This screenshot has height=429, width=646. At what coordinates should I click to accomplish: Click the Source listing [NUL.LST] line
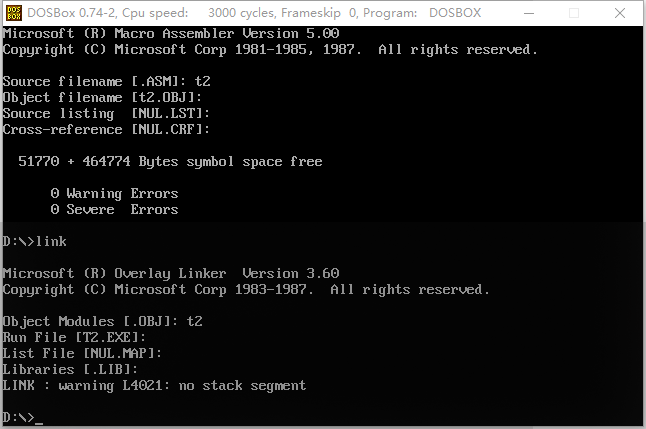(106, 113)
